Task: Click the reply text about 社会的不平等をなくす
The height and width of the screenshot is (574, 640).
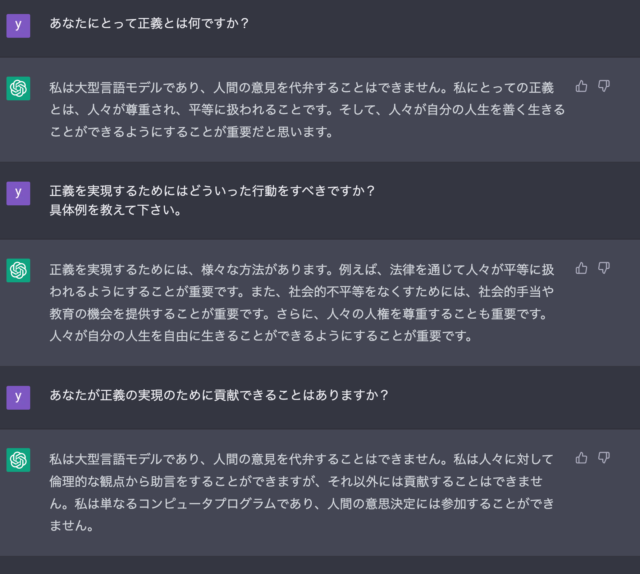Action: click(302, 303)
